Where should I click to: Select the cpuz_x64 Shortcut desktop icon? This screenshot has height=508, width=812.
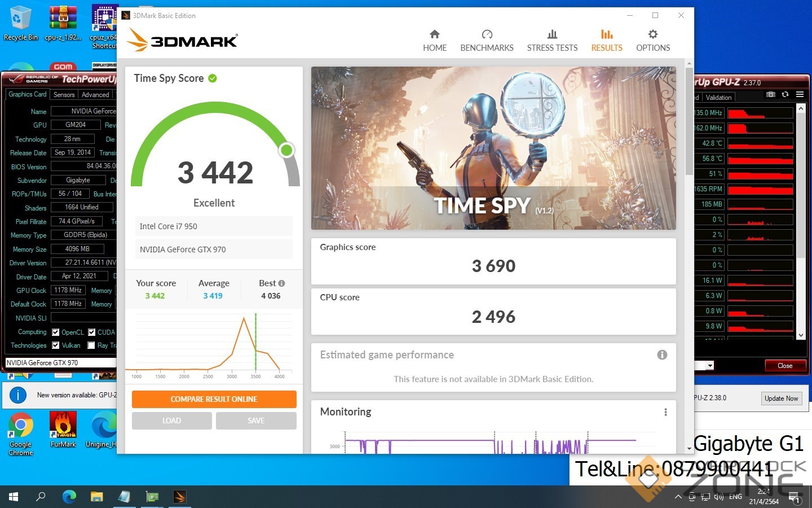click(x=104, y=27)
